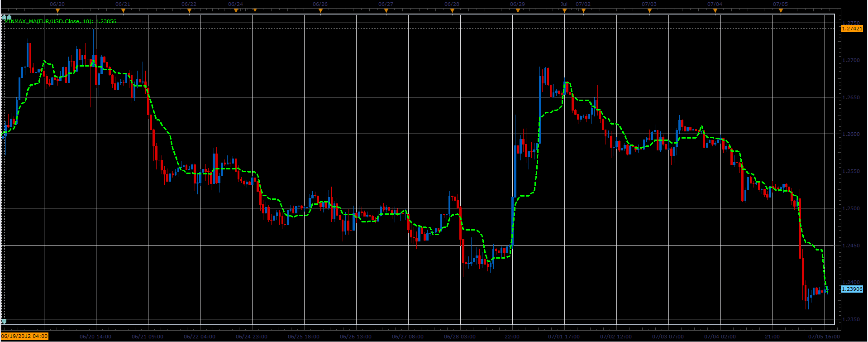The image size is (868, 342).
Task: Select the 07/02 orange day marker
Action: coord(583,11)
